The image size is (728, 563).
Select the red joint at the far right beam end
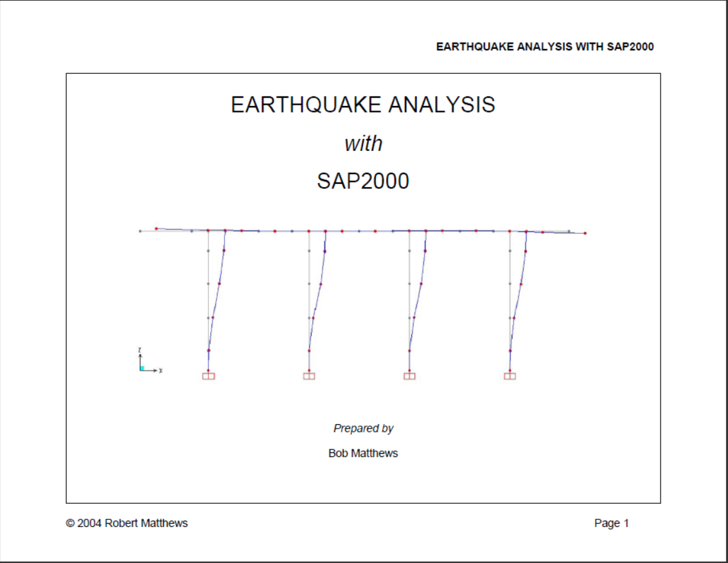584,234
